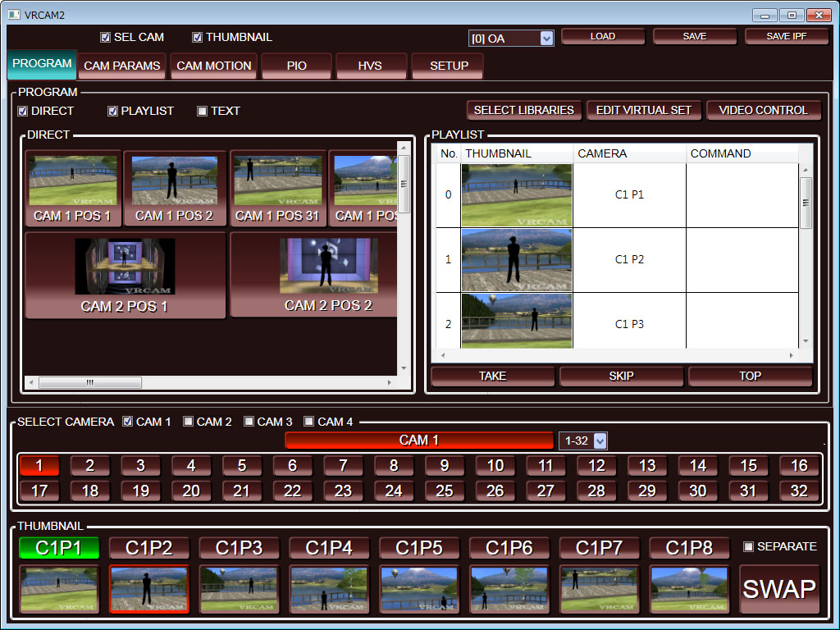Toggle the SEL CAM checkbox
The width and height of the screenshot is (840, 630).
[106, 38]
